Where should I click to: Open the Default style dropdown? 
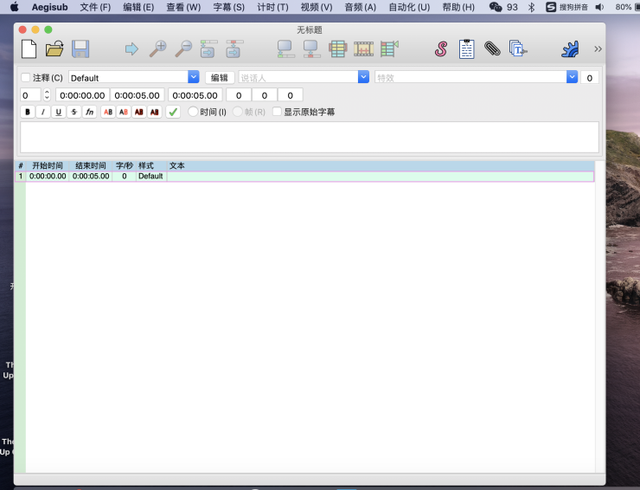coord(193,77)
